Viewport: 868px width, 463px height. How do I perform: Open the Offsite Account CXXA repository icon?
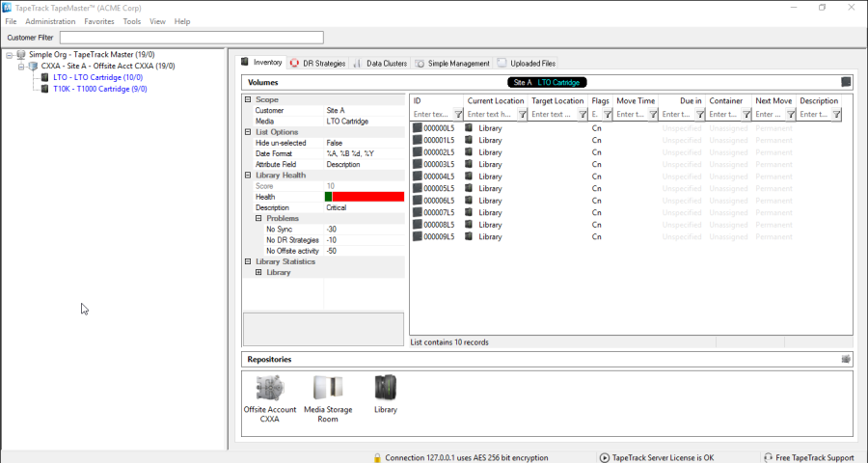click(x=270, y=388)
